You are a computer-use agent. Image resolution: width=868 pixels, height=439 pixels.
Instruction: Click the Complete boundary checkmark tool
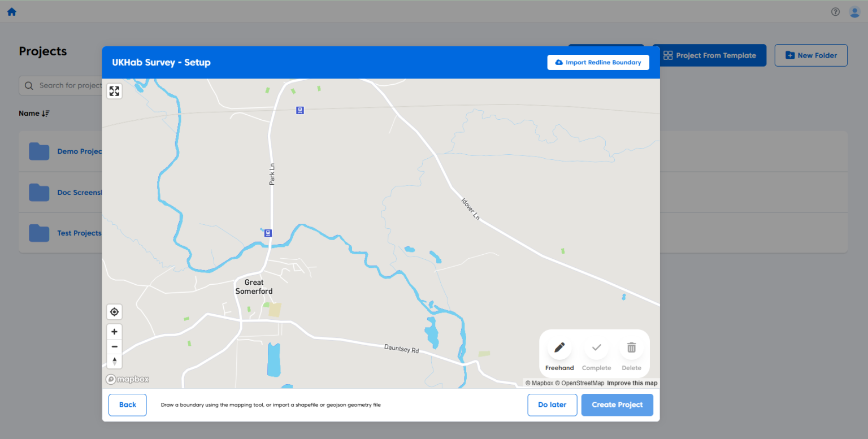coord(596,347)
